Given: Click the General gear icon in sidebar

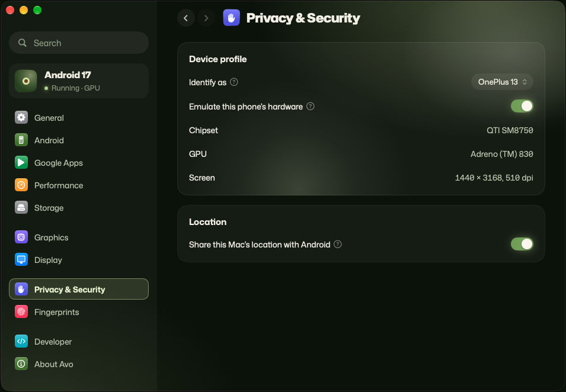Looking at the screenshot, I should pos(21,118).
